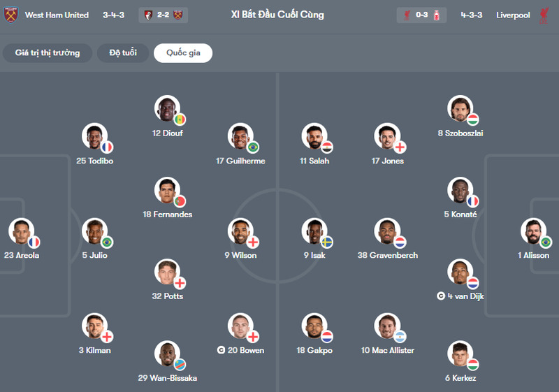Click the captain badge beside van Dijk
Image resolution: width=559 pixels, height=392 pixels.
tap(441, 296)
